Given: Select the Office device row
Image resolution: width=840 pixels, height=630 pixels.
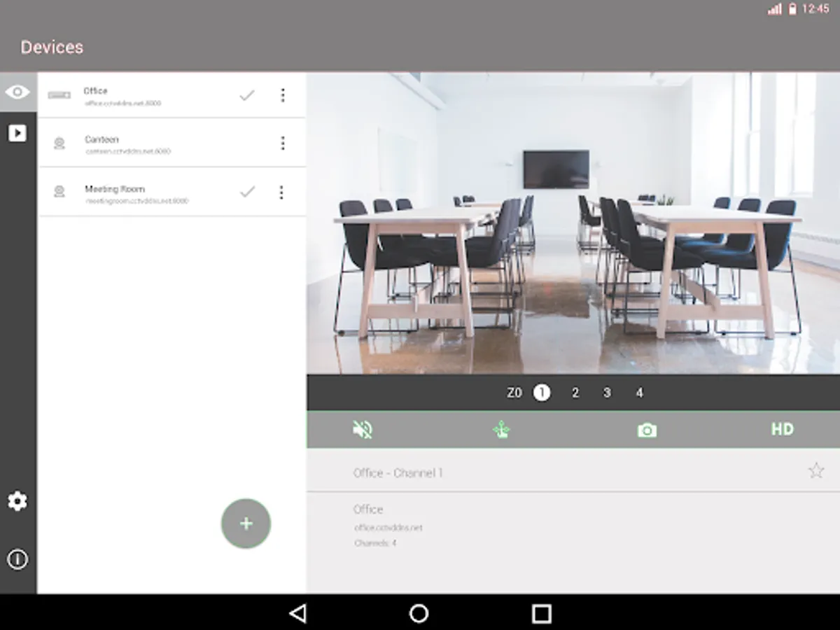Looking at the screenshot, I should tap(172, 95).
